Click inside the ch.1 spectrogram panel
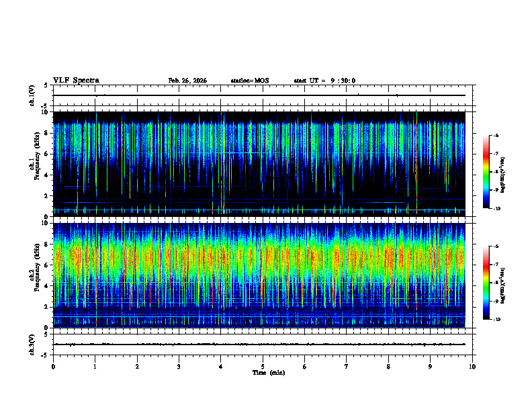 [x=259, y=164]
